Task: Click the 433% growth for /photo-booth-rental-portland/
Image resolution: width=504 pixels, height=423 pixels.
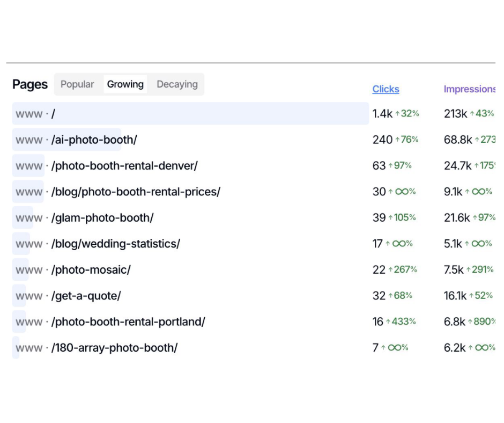Action: (402, 322)
